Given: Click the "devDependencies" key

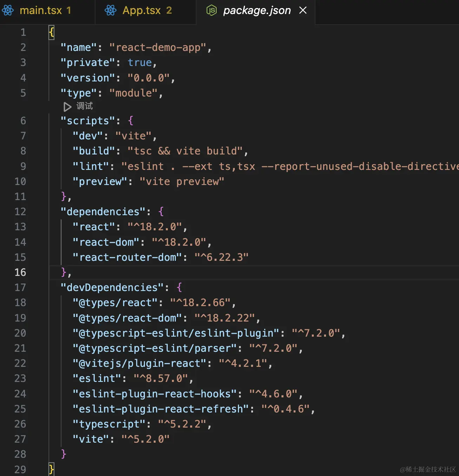Looking at the screenshot, I should click(x=112, y=287).
